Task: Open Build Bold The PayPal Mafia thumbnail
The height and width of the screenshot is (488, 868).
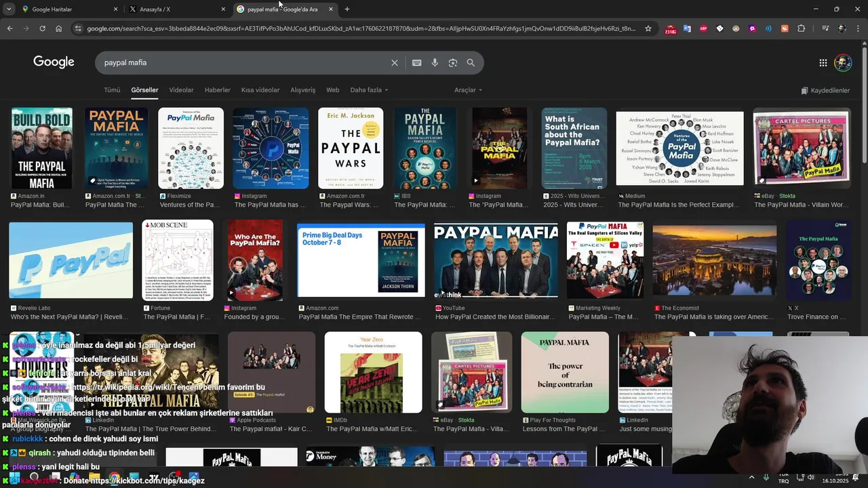Action: [x=41, y=148]
